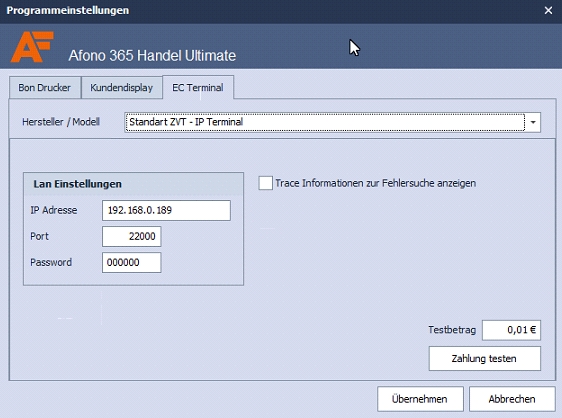The image size is (562, 418).
Task: Focus the IP Adresse input field
Action: pos(166,210)
